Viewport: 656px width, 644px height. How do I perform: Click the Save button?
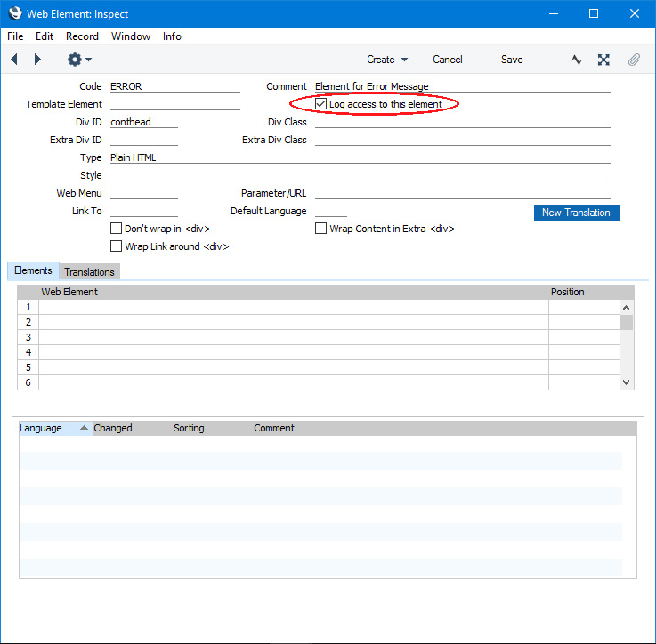coord(512,60)
